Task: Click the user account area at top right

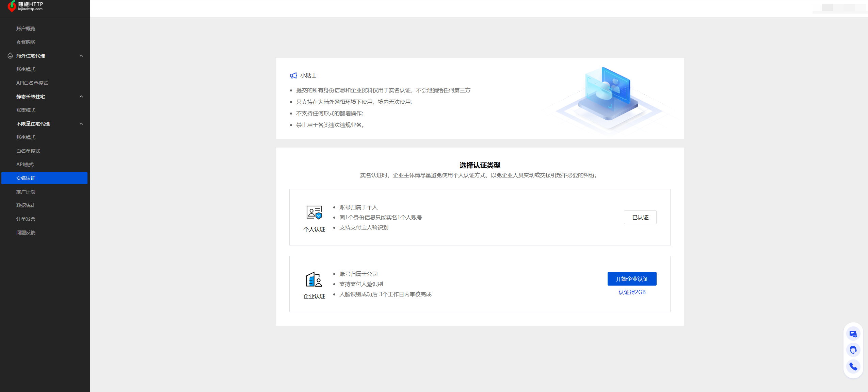Action: coord(839,8)
